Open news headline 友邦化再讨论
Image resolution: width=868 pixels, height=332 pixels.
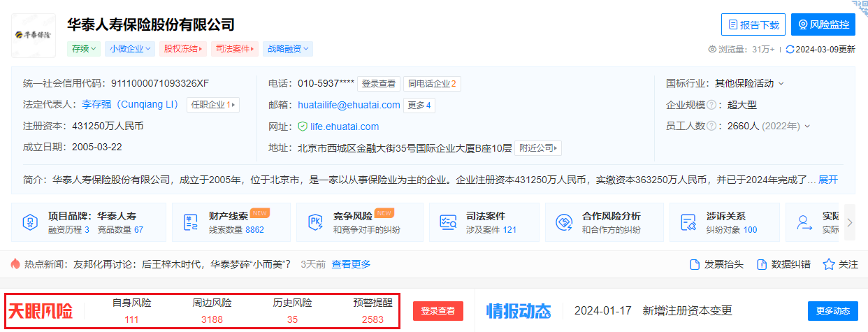tap(182, 264)
